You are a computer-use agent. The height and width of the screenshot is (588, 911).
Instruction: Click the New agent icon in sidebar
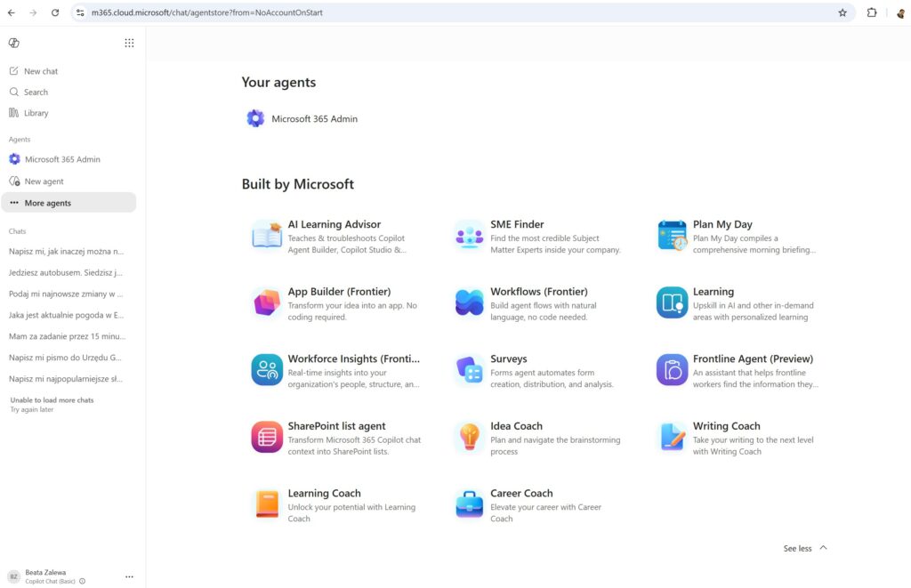pyautogui.click(x=14, y=181)
